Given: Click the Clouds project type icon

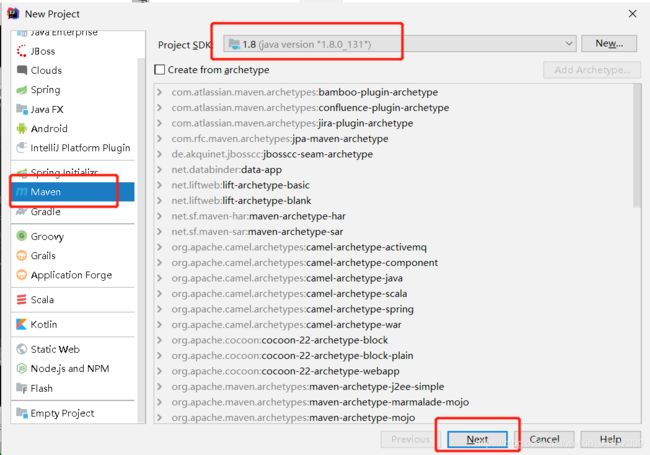Looking at the screenshot, I should (x=22, y=70).
